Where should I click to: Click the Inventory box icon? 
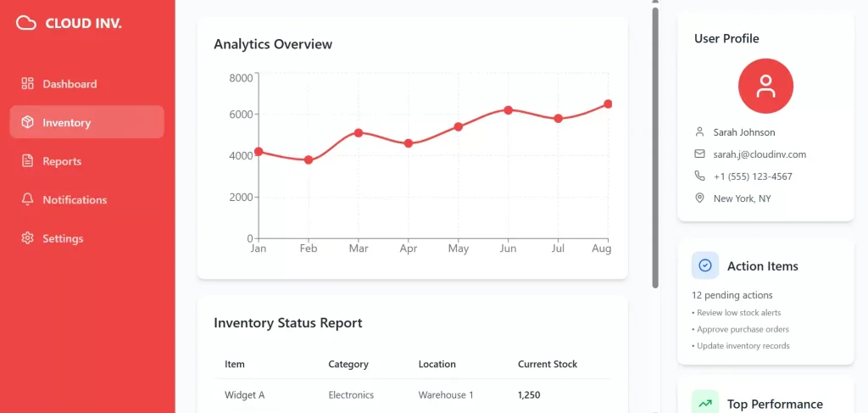[x=27, y=122]
